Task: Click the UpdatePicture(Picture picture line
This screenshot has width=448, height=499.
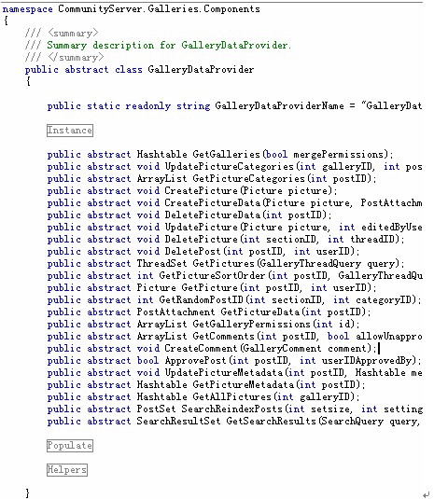Action: coord(234,227)
